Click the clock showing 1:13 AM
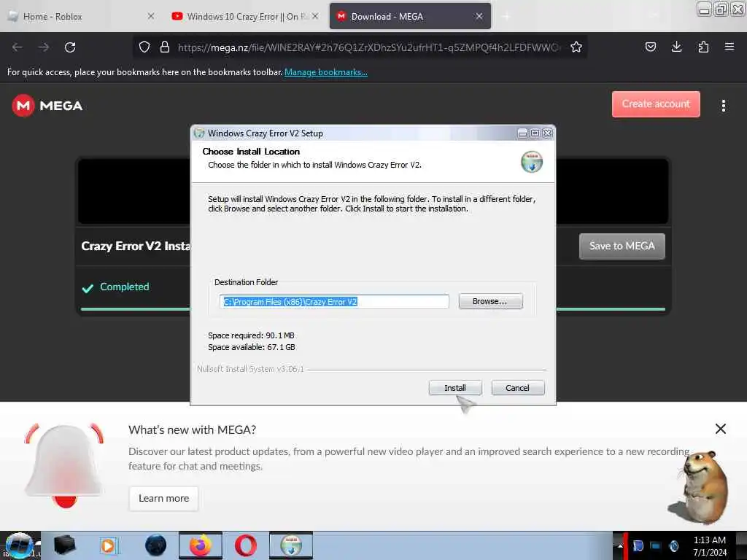 click(709, 546)
